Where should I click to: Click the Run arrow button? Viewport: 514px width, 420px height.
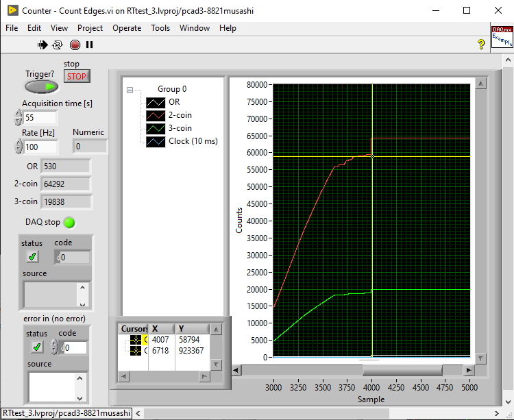pyautogui.click(x=42, y=45)
